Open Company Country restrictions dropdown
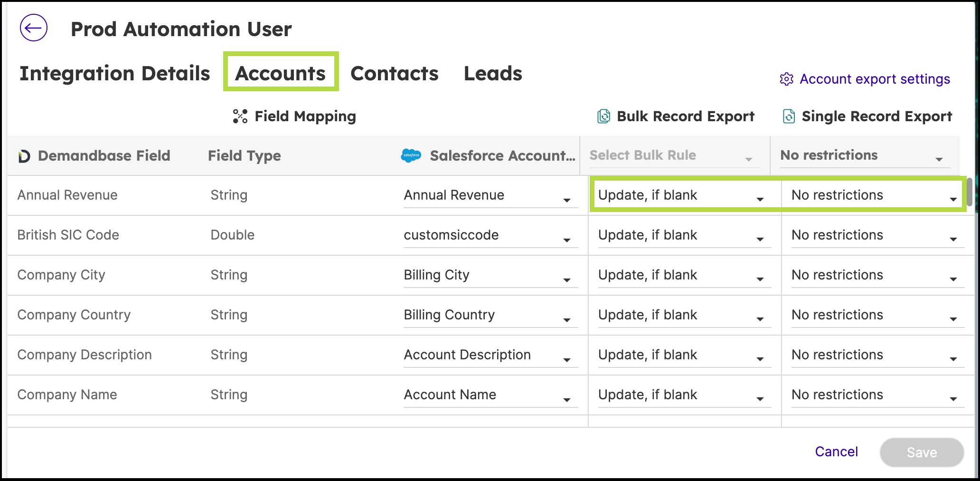This screenshot has height=481, width=980. point(877,315)
